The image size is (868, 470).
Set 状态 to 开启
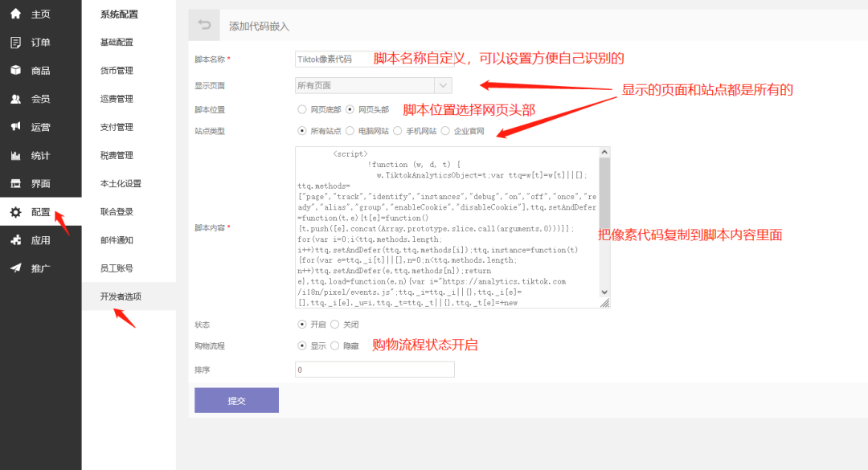point(301,324)
